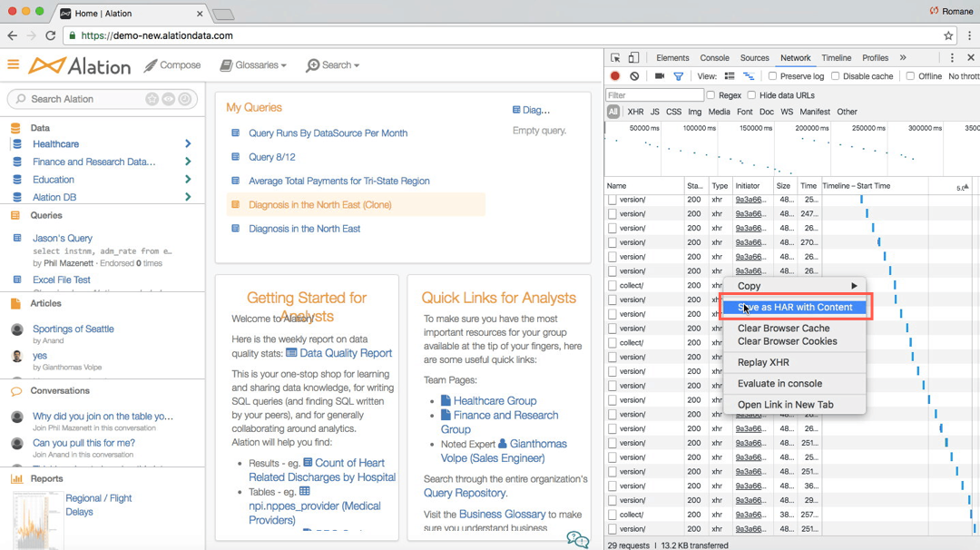Viewport: 980px width, 550px height.
Task: Expand the Alation DB chevron
Action: (x=188, y=197)
